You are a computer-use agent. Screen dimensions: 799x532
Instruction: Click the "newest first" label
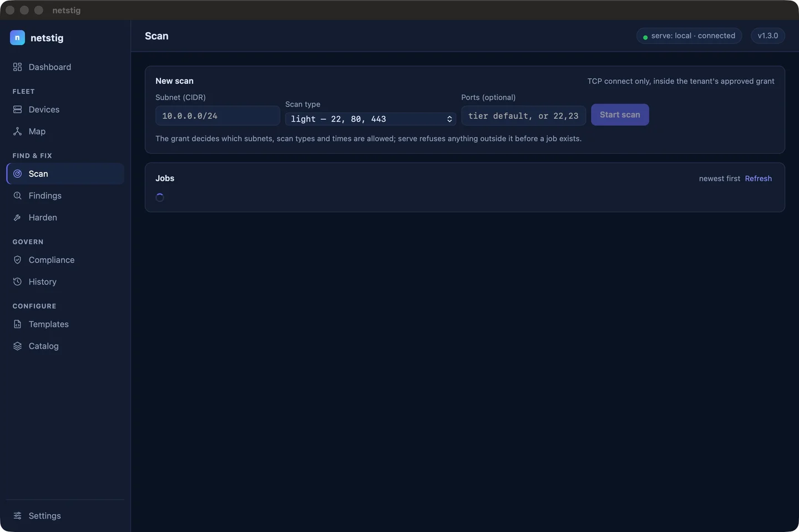tap(720, 179)
